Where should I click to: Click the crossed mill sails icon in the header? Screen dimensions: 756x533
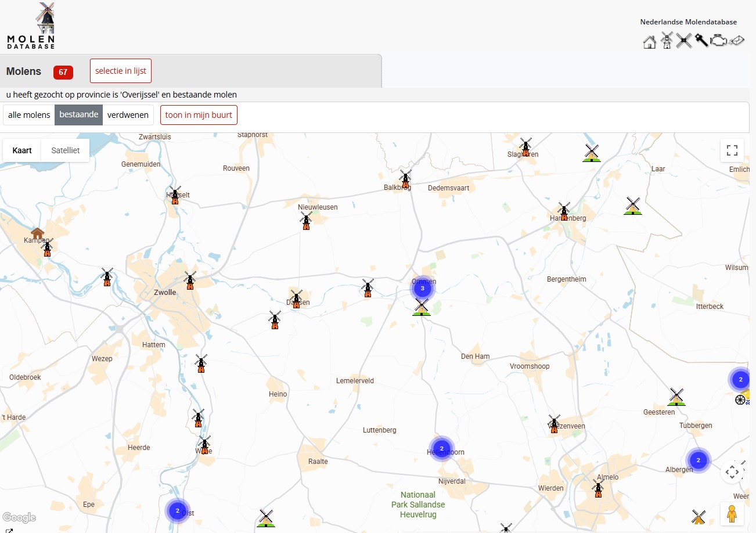click(684, 41)
